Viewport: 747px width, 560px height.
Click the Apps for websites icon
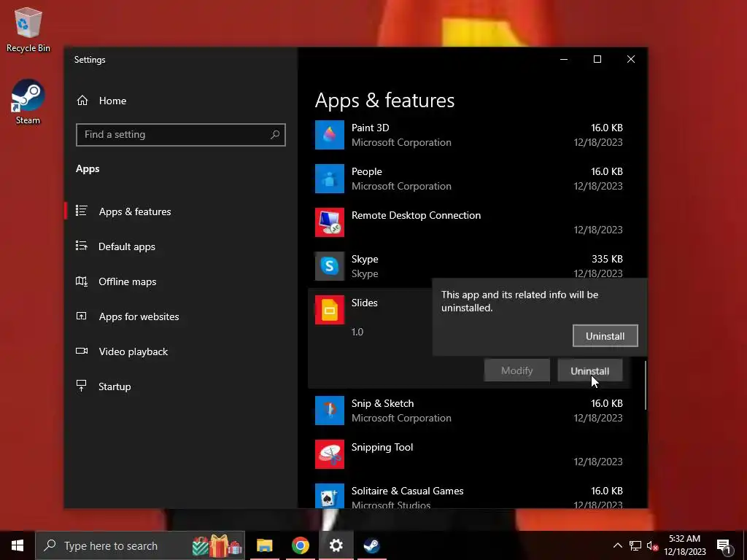(82, 316)
